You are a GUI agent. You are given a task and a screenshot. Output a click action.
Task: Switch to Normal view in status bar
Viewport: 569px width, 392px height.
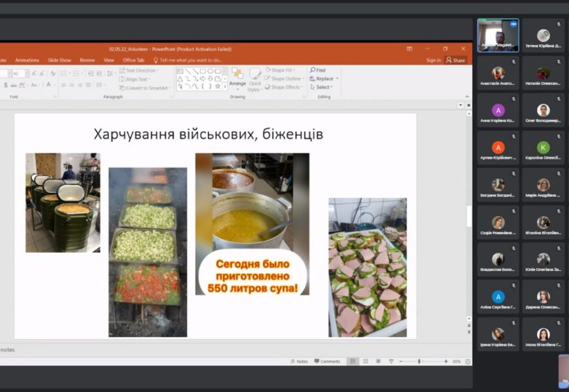[353, 361]
